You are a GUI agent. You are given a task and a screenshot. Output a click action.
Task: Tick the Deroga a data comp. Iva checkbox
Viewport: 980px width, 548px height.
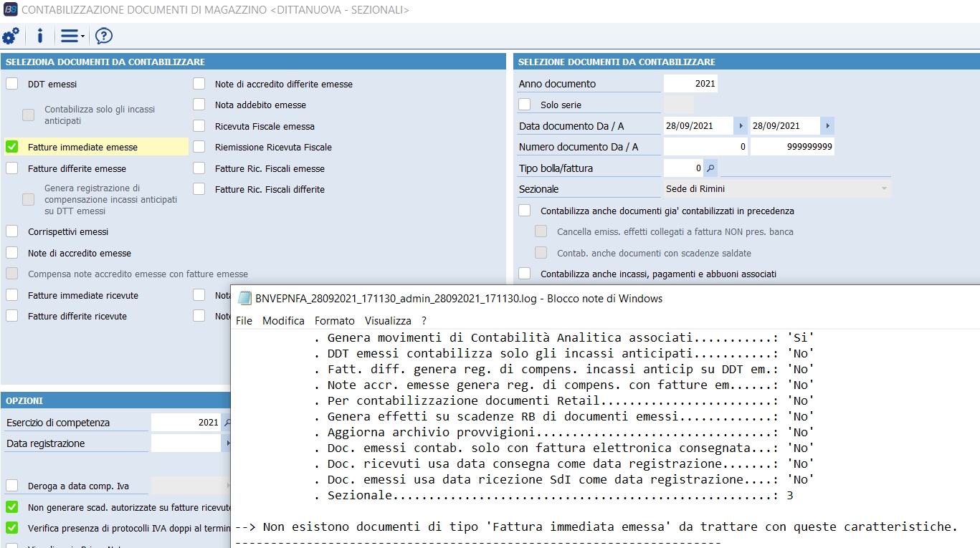coord(12,486)
